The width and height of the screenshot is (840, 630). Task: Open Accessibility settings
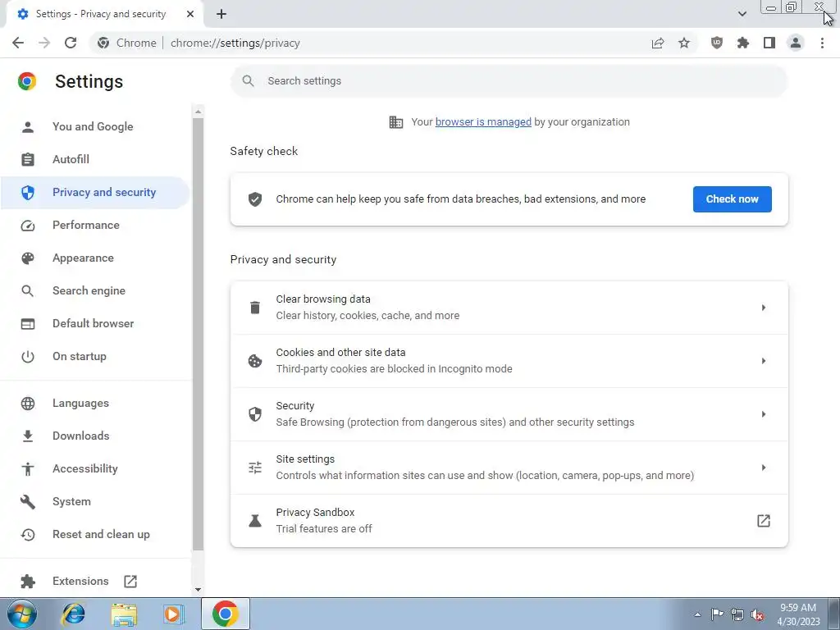95,468
